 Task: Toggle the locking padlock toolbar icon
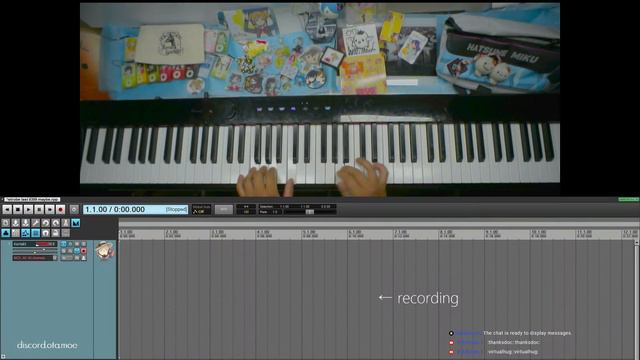point(56,233)
